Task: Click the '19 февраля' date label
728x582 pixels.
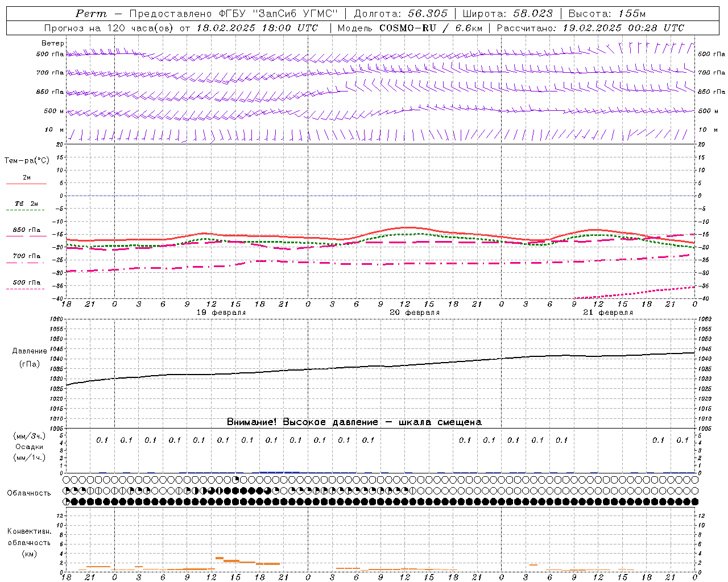Action: point(221,313)
